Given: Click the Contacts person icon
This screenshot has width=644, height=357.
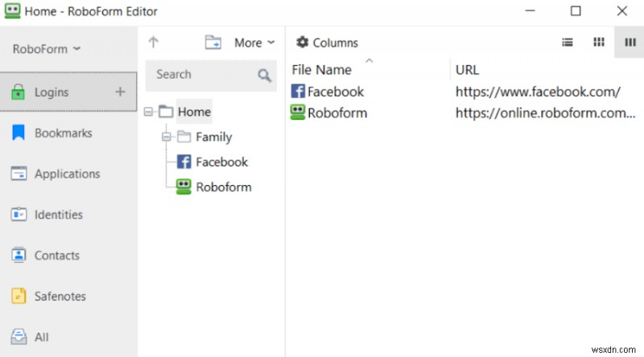Looking at the screenshot, I should pyautogui.click(x=19, y=255).
